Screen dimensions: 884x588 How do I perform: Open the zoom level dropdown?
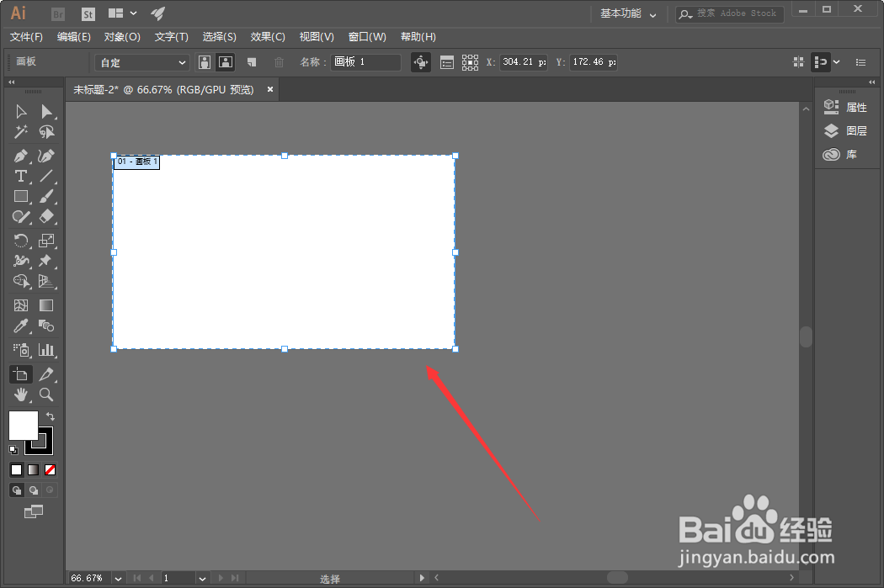[118, 579]
